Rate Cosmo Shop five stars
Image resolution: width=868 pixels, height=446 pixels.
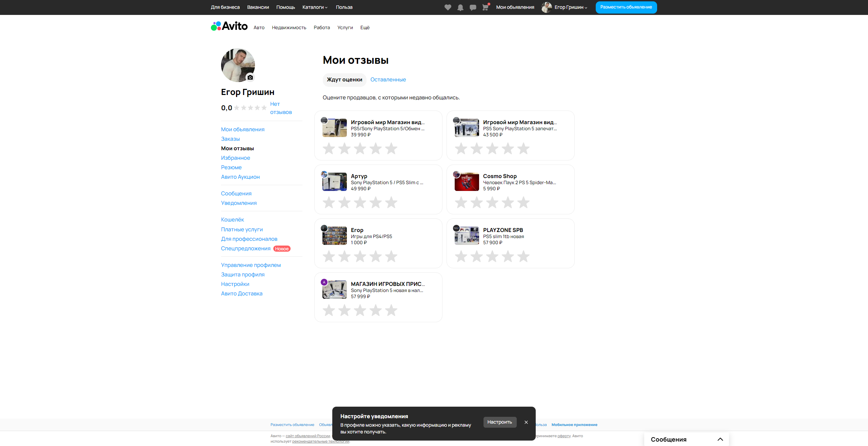coord(523,202)
